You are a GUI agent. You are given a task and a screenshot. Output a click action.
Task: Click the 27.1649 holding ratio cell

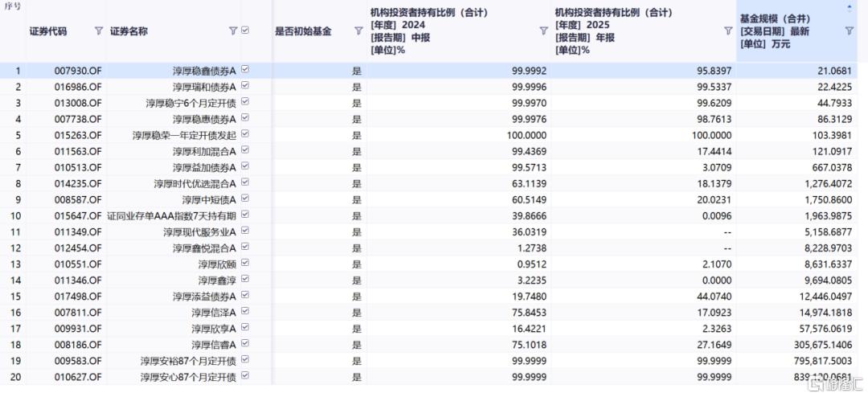[x=714, y=345]
